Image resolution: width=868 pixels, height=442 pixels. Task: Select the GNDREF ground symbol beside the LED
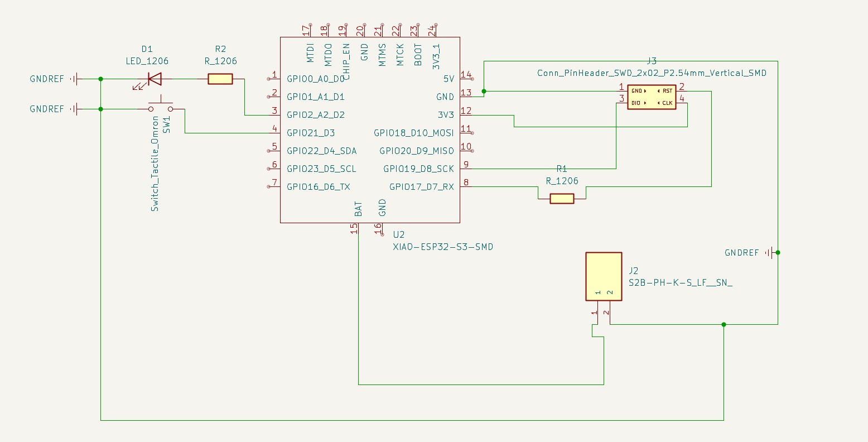coord(74,79)
